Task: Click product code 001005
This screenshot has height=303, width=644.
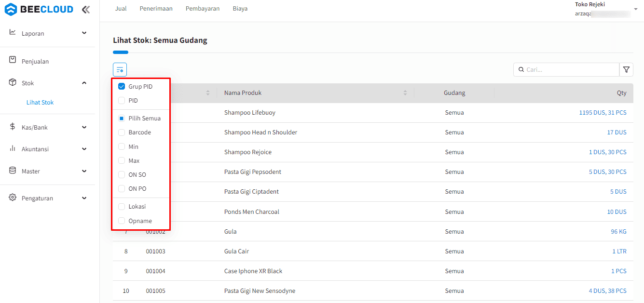Action: point(156,291)
